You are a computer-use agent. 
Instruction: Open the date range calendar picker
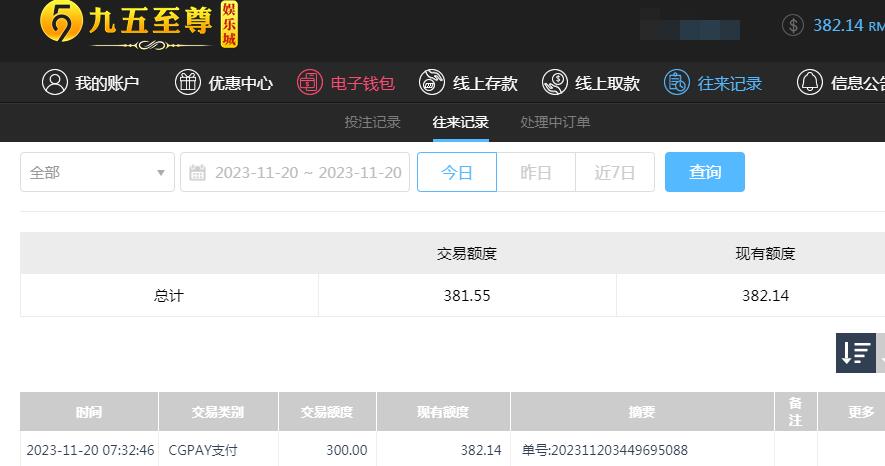pyautogui.click(x=295, y=172)
